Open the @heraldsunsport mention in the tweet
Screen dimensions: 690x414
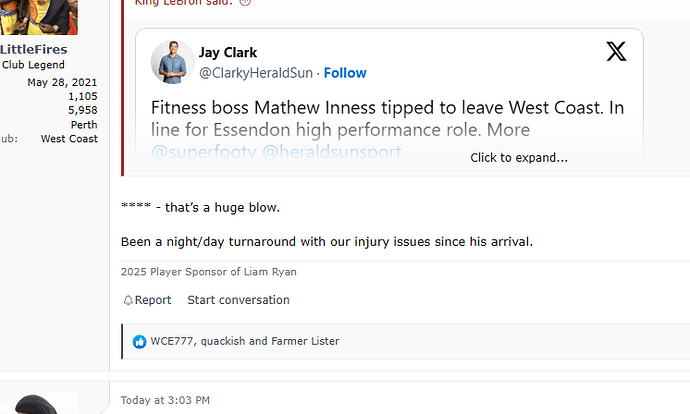[x=332, y=152]
